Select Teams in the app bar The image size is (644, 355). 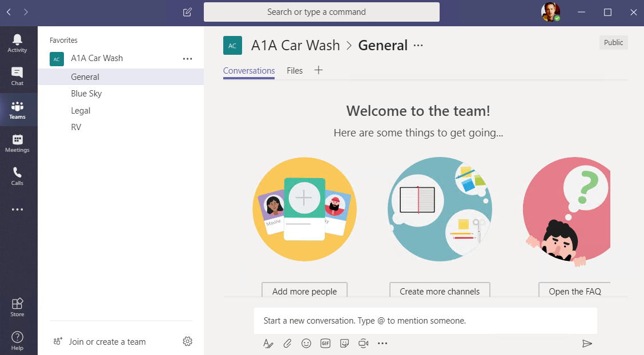tap(17, 110)
